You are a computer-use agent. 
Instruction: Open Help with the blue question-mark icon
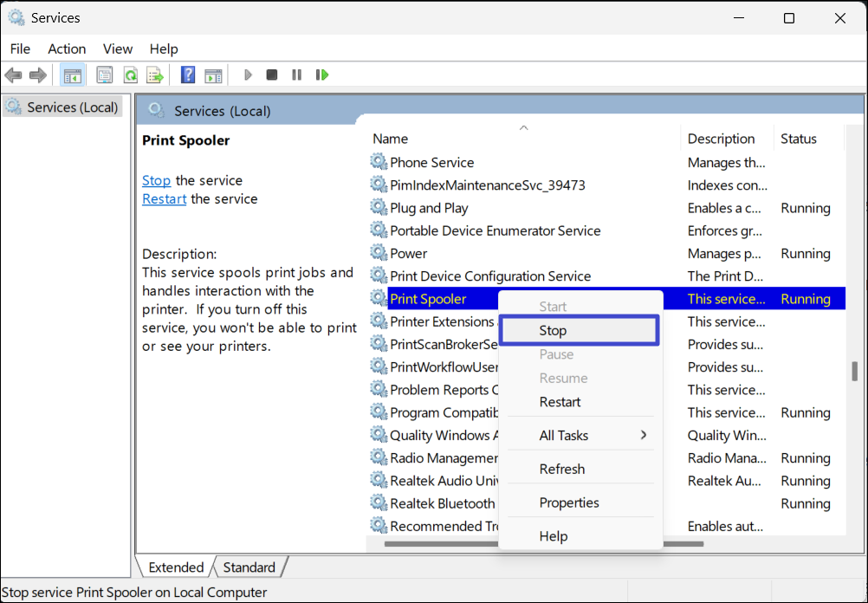coord(188,75)
